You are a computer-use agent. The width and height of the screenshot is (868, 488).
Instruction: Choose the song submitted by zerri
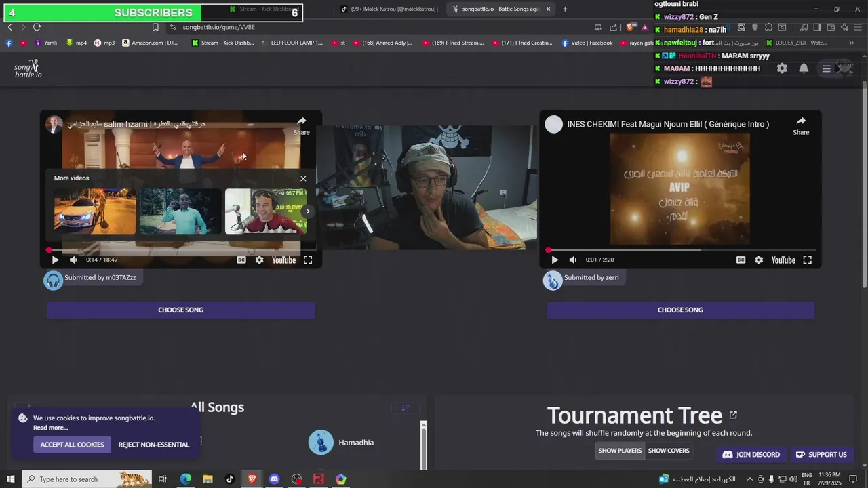coord(680,310)
